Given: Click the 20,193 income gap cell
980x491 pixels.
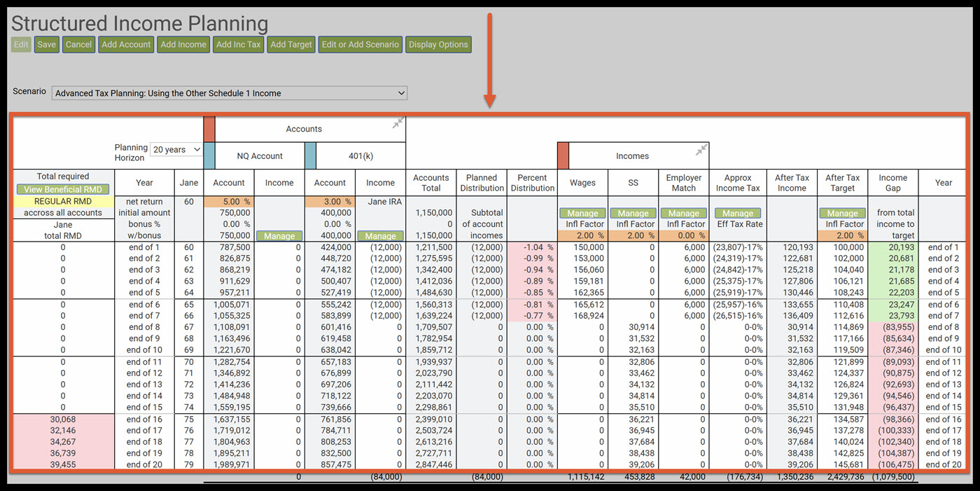Looking at the screenshot, I should pos(892,247).
